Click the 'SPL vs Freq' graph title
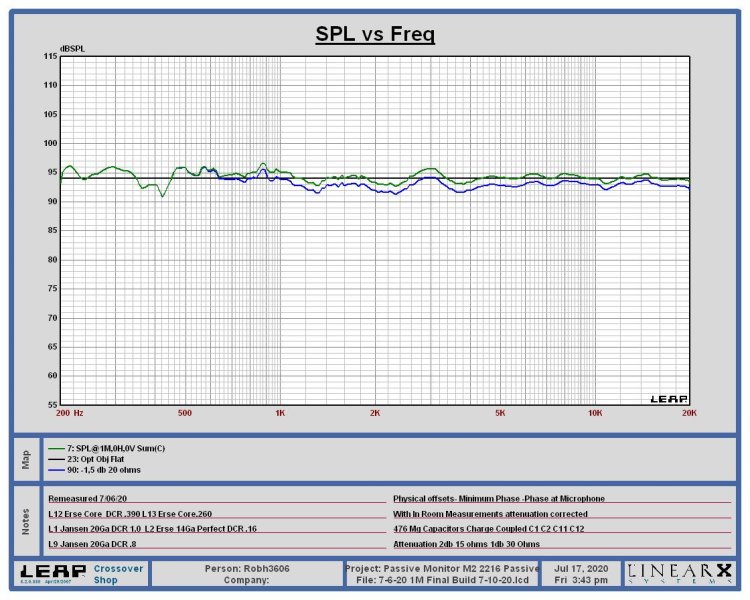 click(x=374, y=36)
